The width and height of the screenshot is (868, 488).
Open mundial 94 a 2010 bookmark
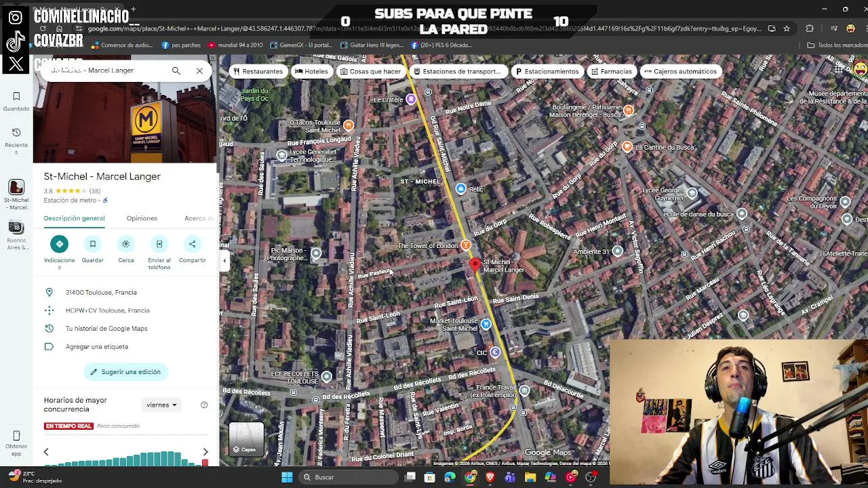click(235, 45)
